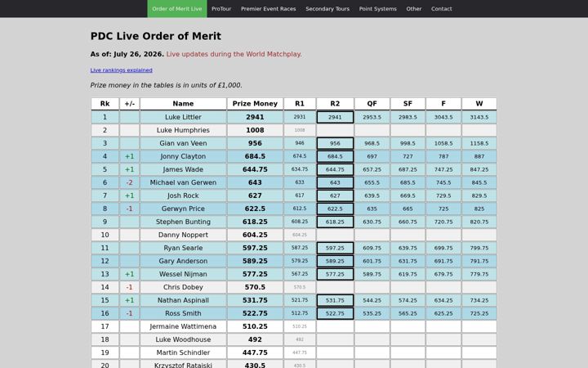Select the name Danny Noppert
588x368 pixels.
coord(183,235)
